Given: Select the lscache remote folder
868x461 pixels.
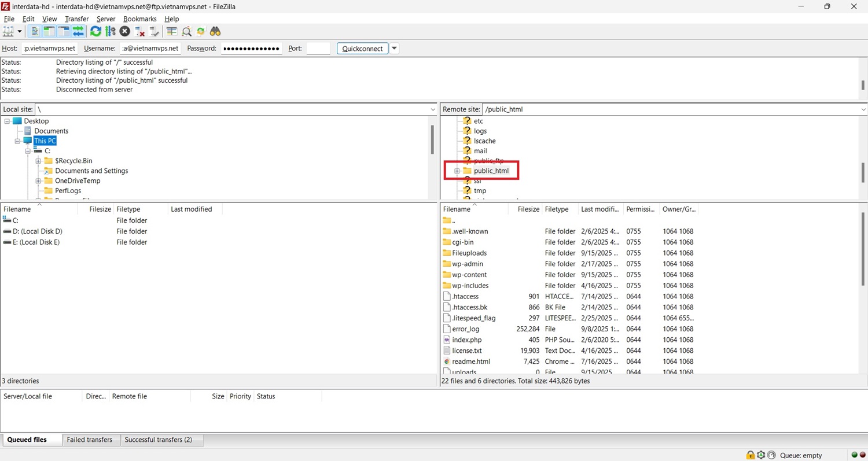Looking at the screenshot, I should pos(485,141).
